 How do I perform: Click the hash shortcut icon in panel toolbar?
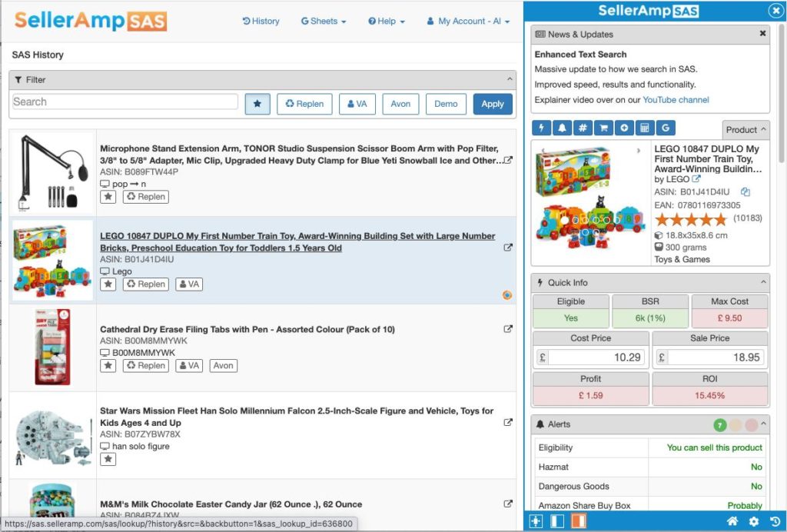pyautogui.click(x=583, y=128)
